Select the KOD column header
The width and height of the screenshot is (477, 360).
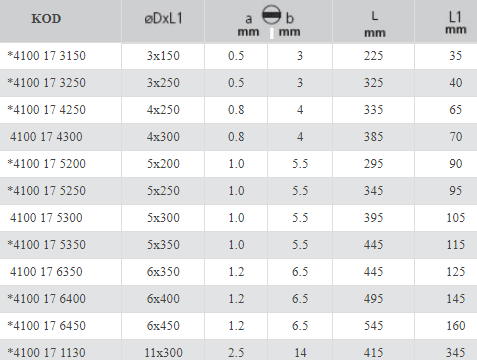click(x=46, y=19)
